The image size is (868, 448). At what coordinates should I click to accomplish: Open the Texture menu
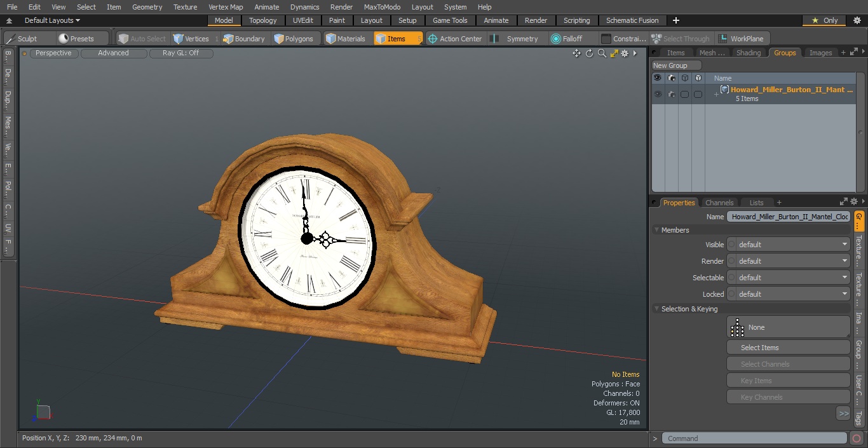click(x=185, y=7)
